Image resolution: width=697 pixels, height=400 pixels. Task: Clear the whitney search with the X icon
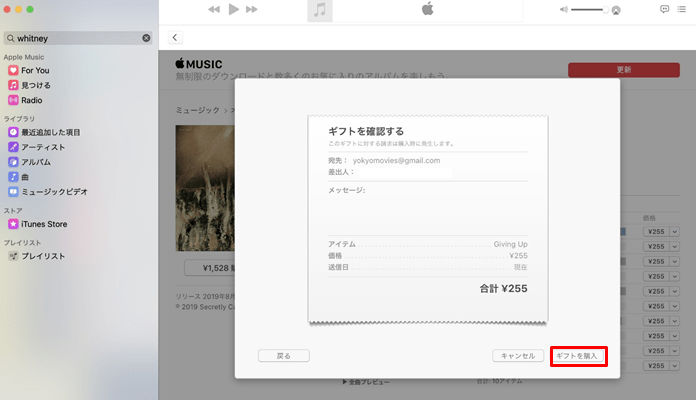(146, 38)
